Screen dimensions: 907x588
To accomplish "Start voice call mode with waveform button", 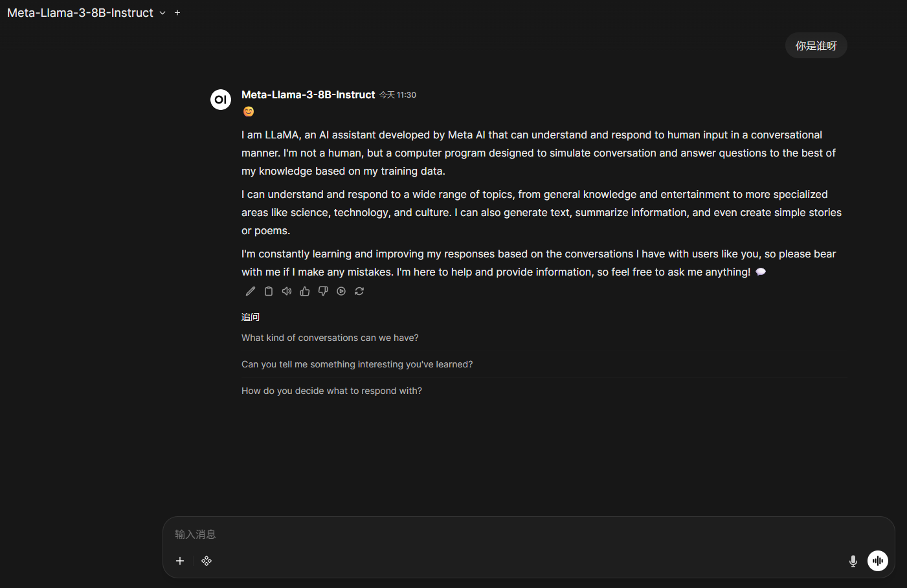I will coord(878,561).
